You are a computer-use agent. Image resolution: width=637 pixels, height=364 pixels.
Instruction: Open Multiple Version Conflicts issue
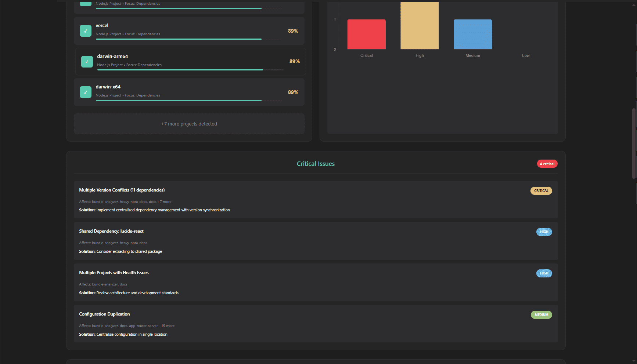point(122,190)
